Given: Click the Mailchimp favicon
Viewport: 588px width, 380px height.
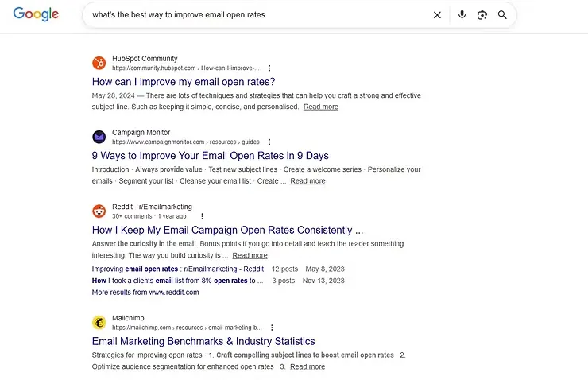Looking at the screenshot, I should coord(99,322).
